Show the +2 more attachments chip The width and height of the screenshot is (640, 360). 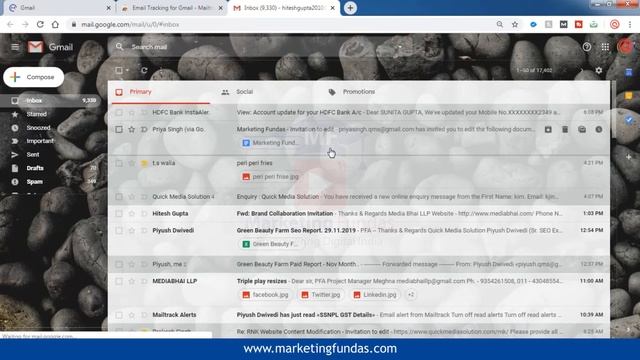(411, 295)
